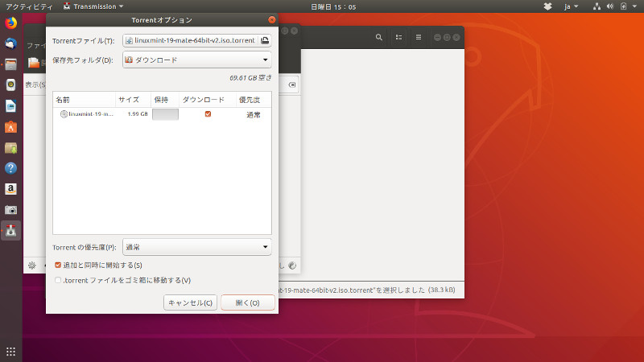Disable 'Start when added' checkbox
Image resolution: width=644 pixels, height=362 pixels.
(x=58, y=265)
